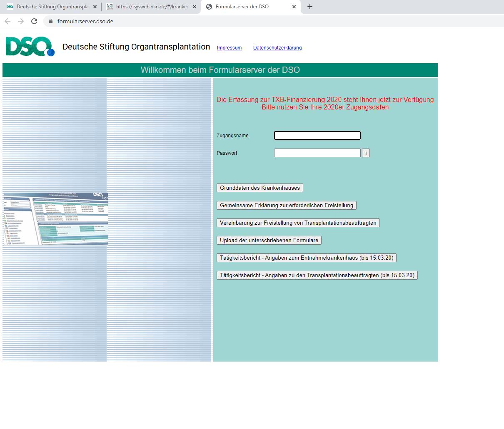Image resolution: width=504 pixels, height=429 pixels.
Task: Reload the page with refresh icon
Action: tap(34, 21)
